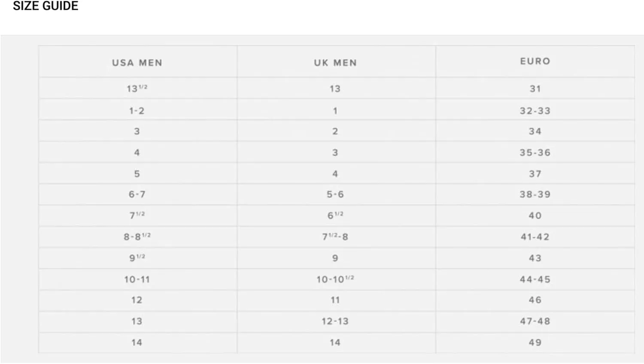
Task: Select the EURO column header
Action: [535, 61]
